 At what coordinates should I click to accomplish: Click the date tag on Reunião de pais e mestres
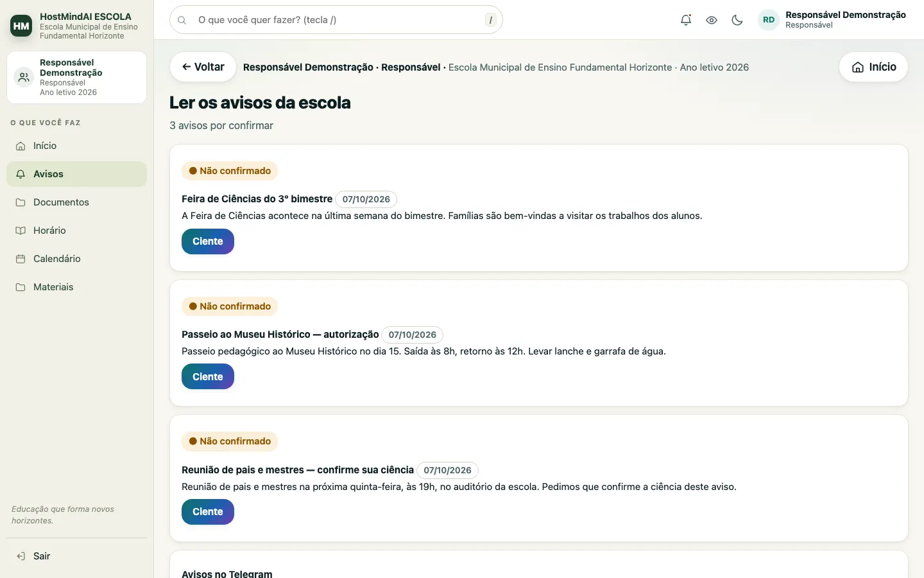coord(448,470)
